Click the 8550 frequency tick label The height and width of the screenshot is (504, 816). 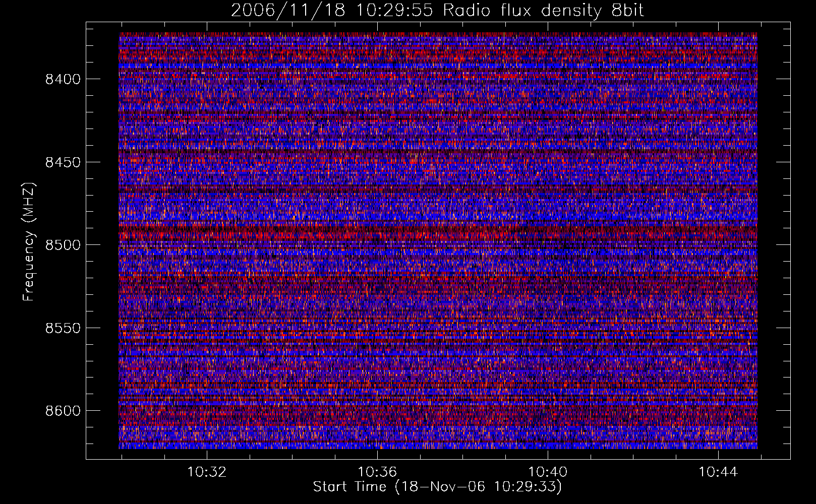(63, 328)
